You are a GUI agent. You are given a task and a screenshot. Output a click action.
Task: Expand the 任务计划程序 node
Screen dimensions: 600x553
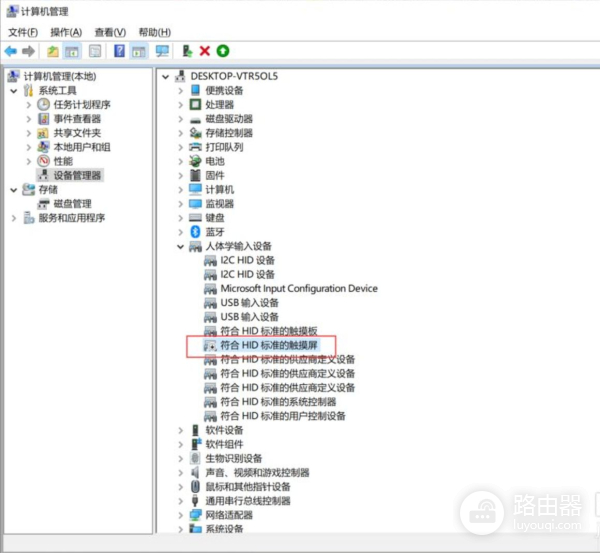pos(28,104)
